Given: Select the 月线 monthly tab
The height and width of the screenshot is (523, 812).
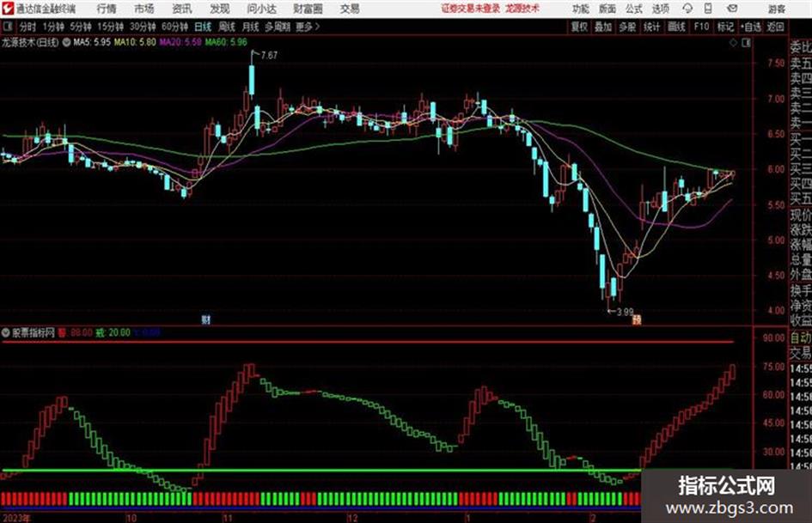Looking at the screenshot, I should click(x=251, y=27).
